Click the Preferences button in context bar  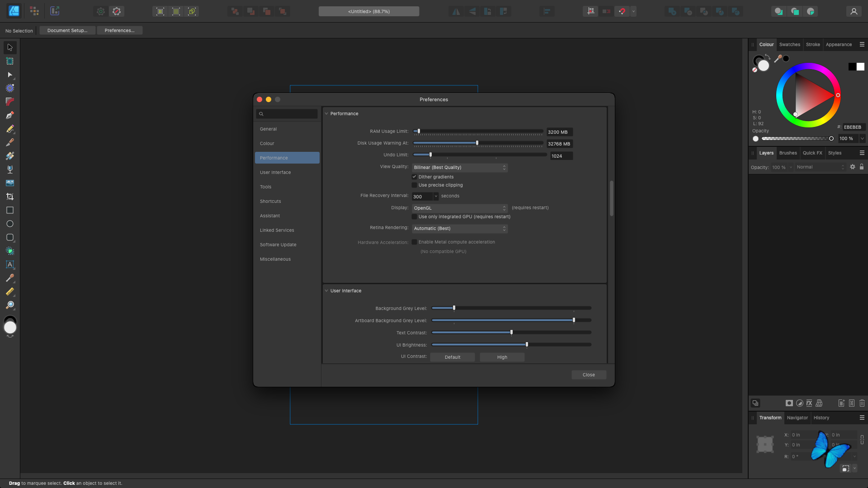pos(119,30)
